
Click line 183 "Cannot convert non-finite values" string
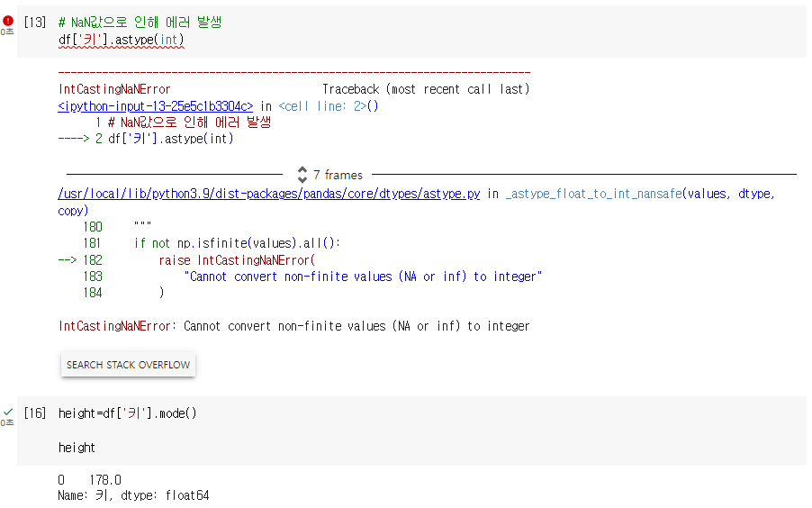363,277
